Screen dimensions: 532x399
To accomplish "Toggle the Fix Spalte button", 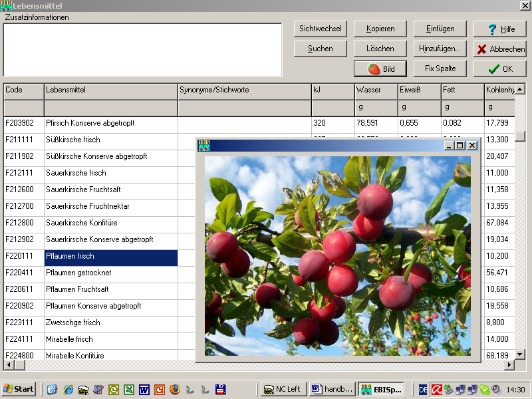I will 440,68.
